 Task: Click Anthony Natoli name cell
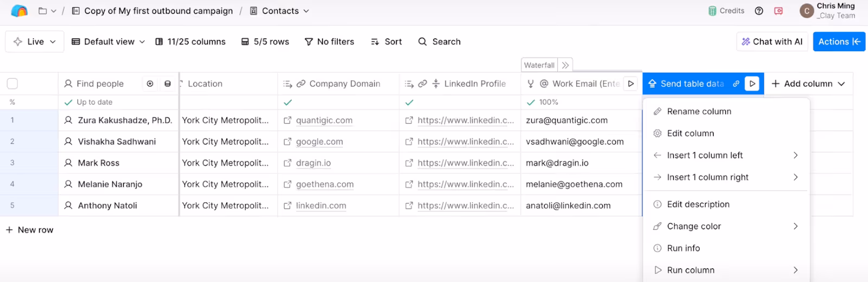coord(118,205)
